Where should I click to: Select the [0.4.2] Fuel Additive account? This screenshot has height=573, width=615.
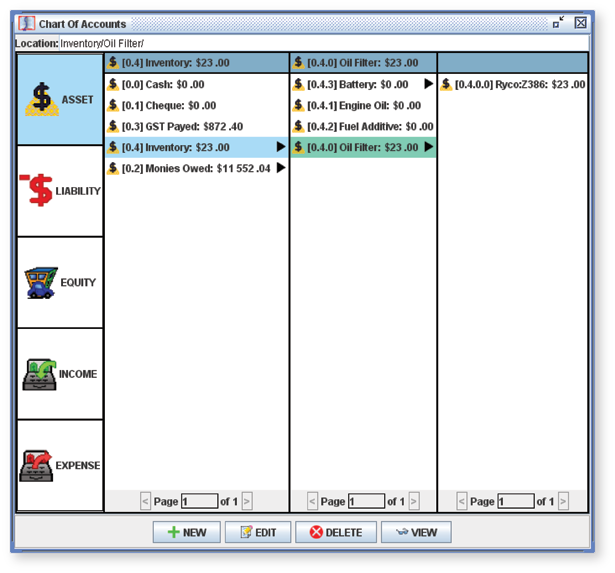pyautogui.click(x=363, y=126)
